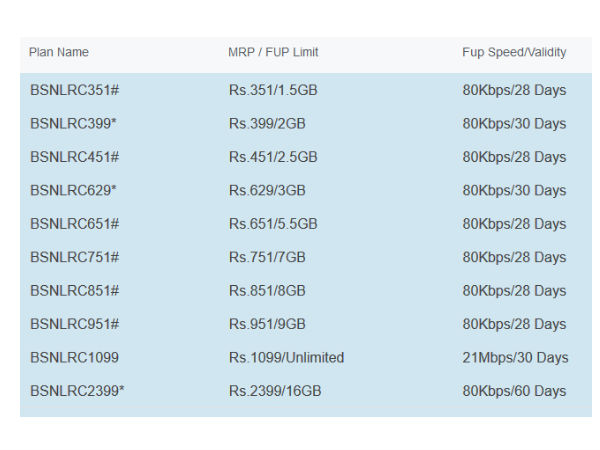Click the Rs.351/1.5GB price cell

click(273, 90)
